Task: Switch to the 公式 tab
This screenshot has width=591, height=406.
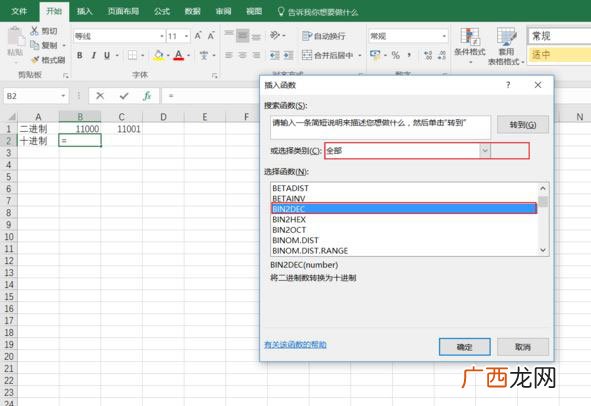Action: click(x=162, y=11)
